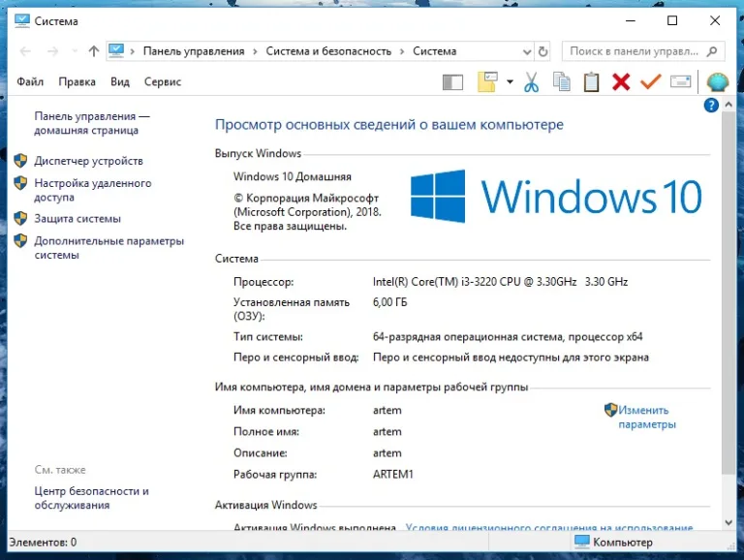The height and width of the screenshot is (560, 744).
Task: Open the Сервис menu
Action: coord(163,81)
